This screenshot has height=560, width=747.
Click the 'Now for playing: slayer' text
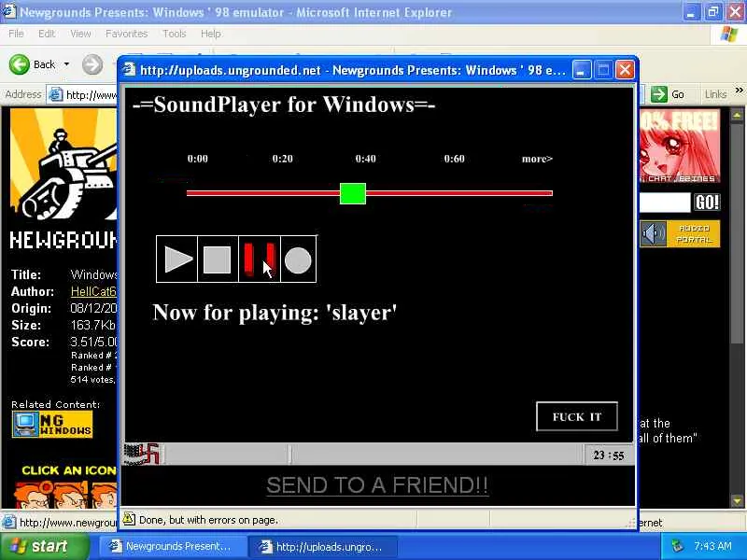click(x=275, y=313)
